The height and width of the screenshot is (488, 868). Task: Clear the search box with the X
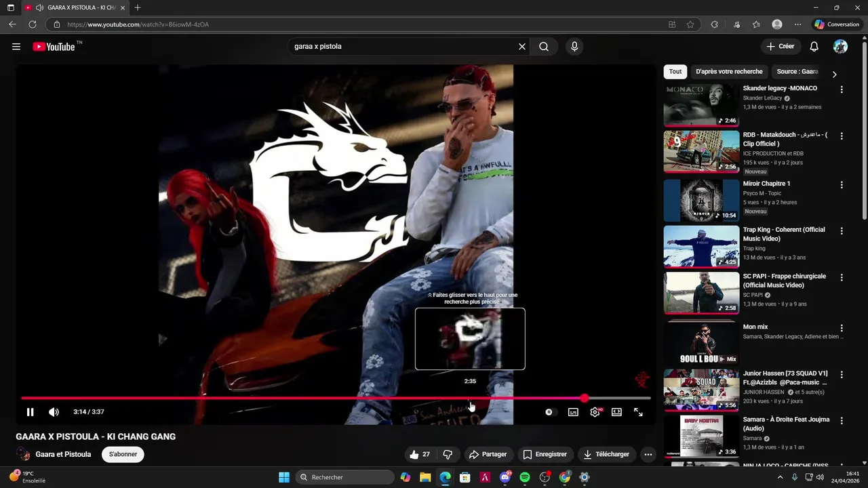522,47
